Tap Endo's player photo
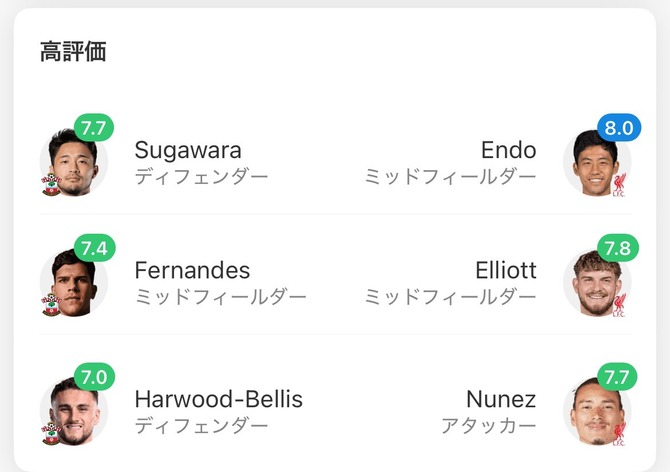The height and width of the screenshot is (472, 670). coord(597,164)
